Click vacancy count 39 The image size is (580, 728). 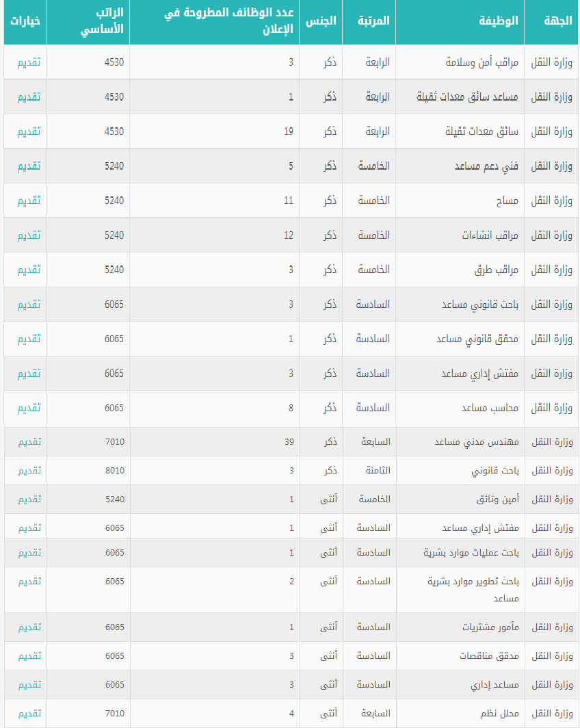289,442
